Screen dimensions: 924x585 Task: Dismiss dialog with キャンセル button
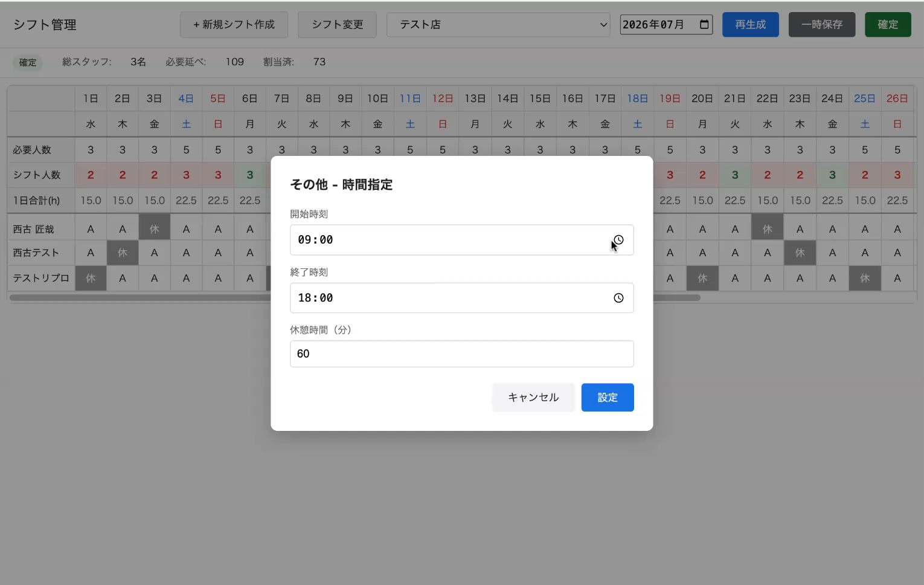[533, 397]
